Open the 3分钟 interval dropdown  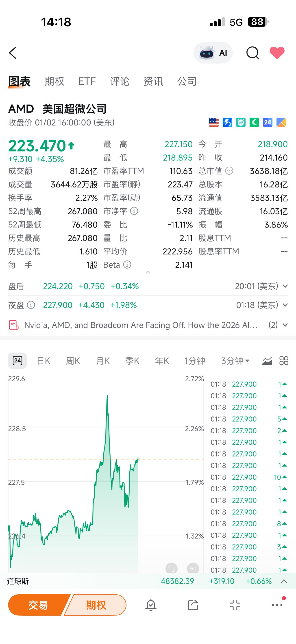click(x=235, y=361)
